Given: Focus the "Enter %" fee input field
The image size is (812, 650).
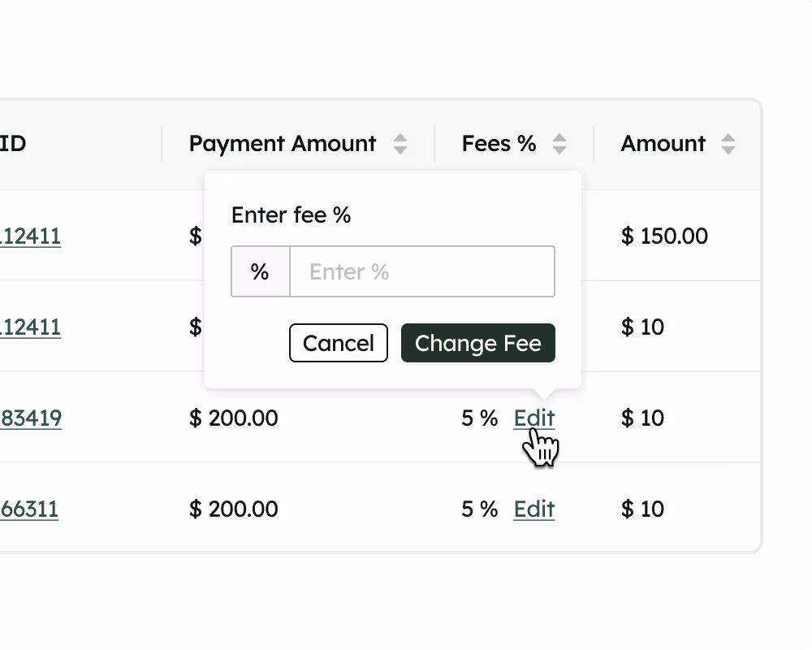Looking at the screenshot, I should [422, 271].
